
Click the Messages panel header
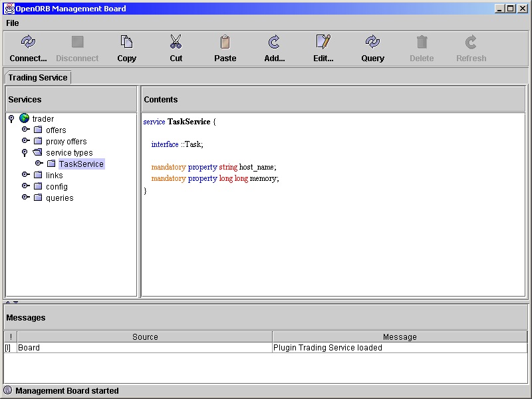(265, 317)
